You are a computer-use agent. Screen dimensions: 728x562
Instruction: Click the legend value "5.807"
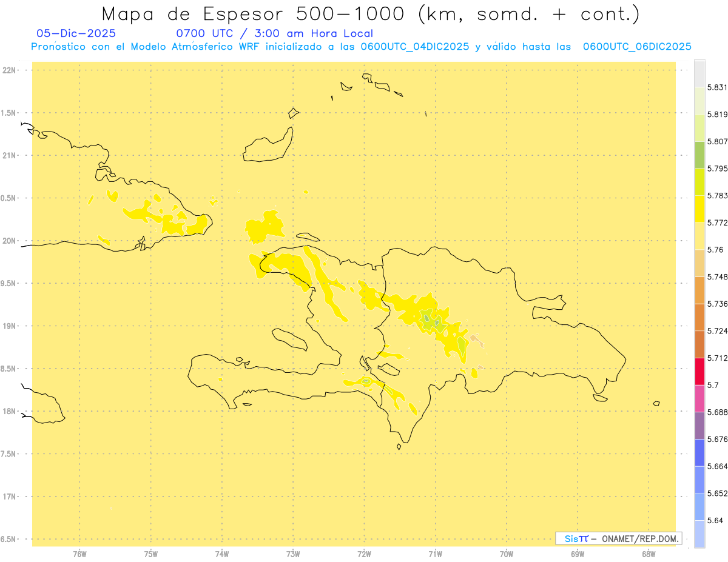pos(718,141)
